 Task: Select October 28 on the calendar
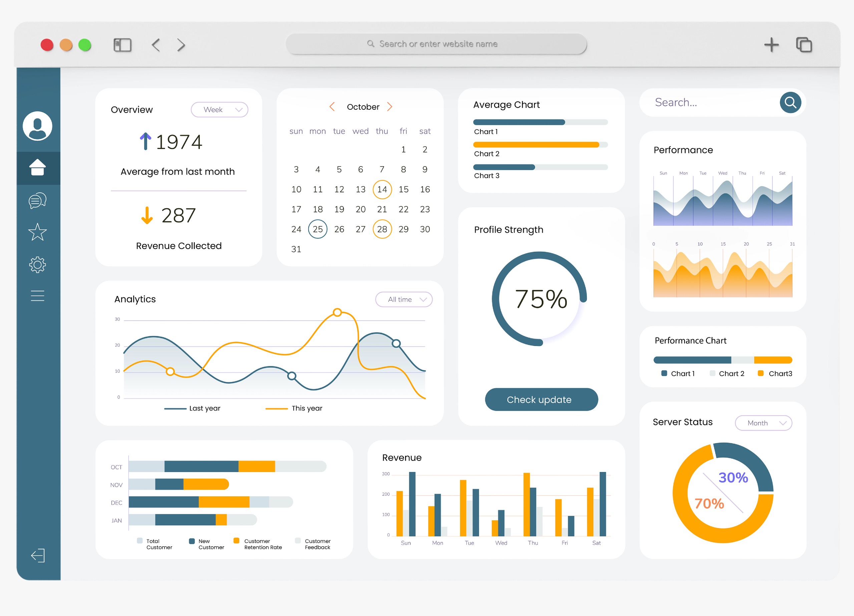click(x=382, y=229)
